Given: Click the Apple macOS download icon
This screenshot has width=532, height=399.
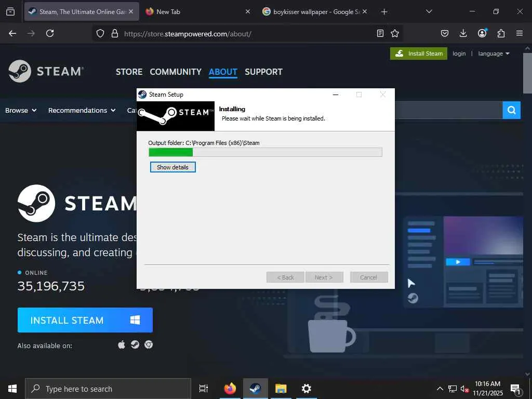Looking at the screenshot, I should [122, 345].
